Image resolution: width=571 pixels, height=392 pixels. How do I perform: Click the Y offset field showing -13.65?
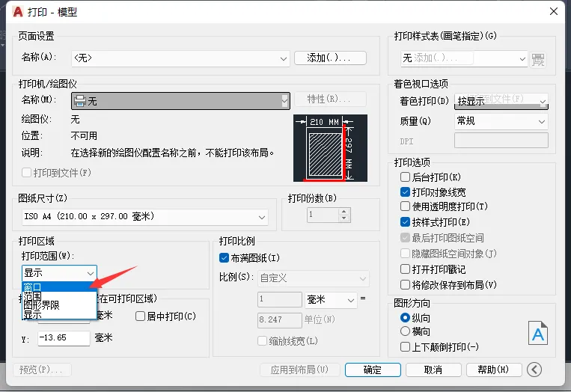tap(64, 338)
